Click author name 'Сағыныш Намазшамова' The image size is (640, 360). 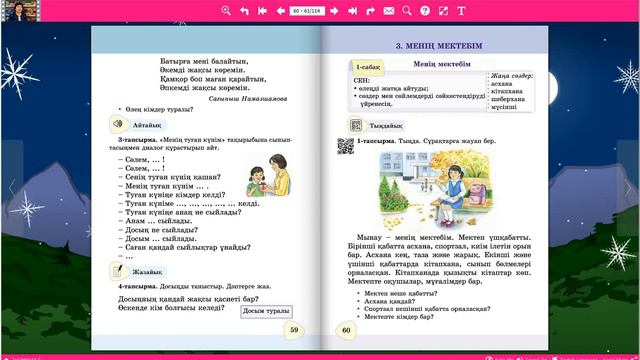pos(248,99)
